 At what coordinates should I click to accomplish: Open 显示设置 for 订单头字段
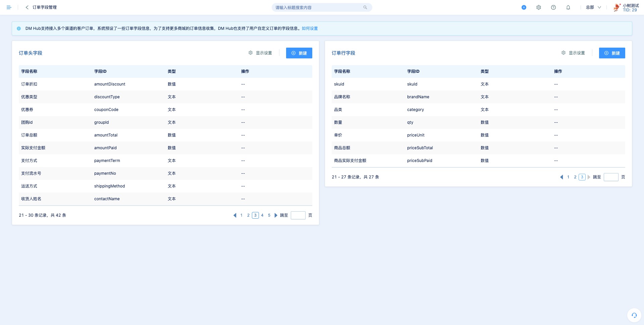coord(264,53)
